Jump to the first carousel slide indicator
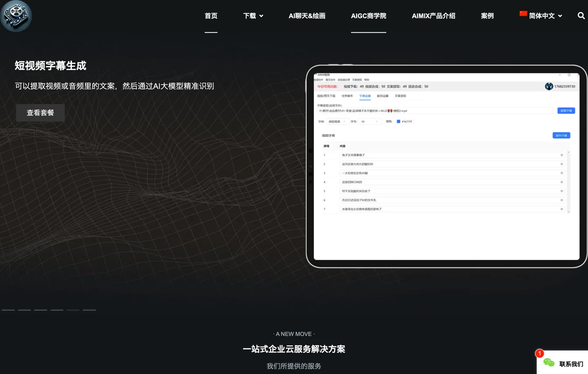588x374 pixels. point(8,310)
